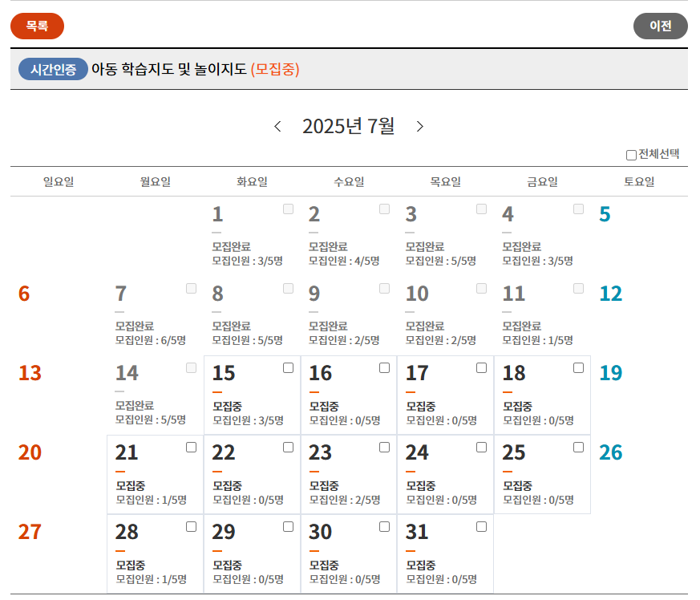700x600 pixels.
Task: Click 모집중 label on July 25
Action: [x=518, y=486]
